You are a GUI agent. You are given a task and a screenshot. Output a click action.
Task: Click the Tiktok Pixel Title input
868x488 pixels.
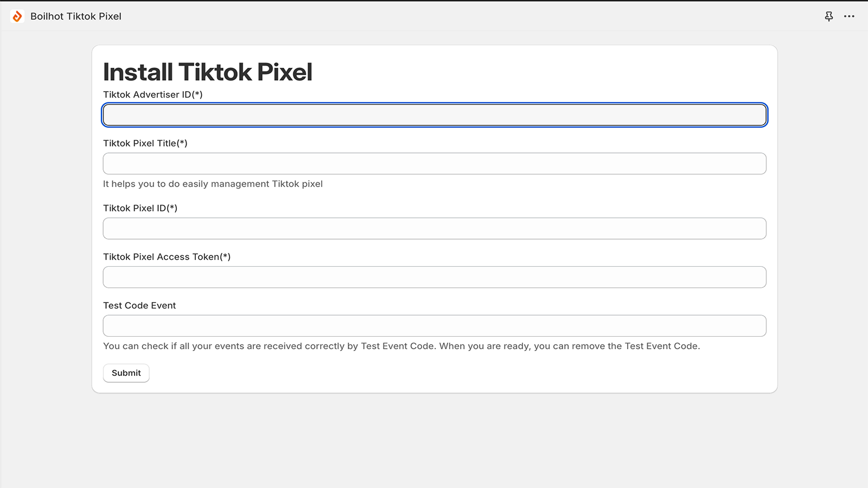[x=435, y=164]
